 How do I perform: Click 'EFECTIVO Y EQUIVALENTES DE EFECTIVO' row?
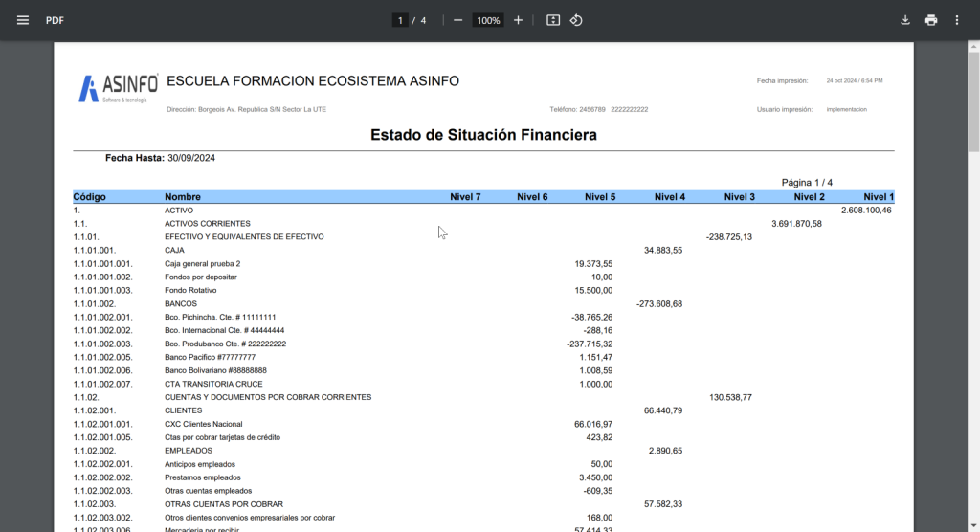[244, 237]
